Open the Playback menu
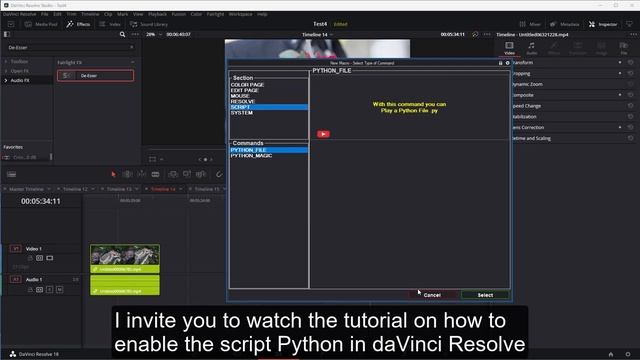The height and width of the screenshot is (360, 640). (157, 14)
